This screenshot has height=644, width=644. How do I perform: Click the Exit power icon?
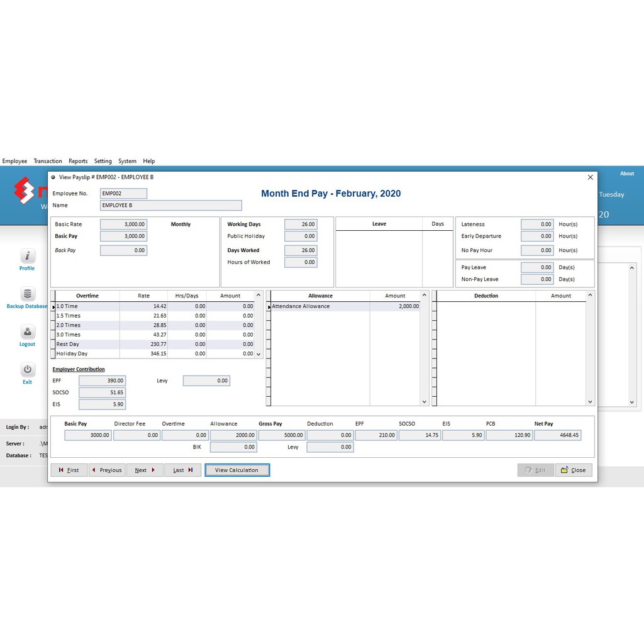click(27, 370)
